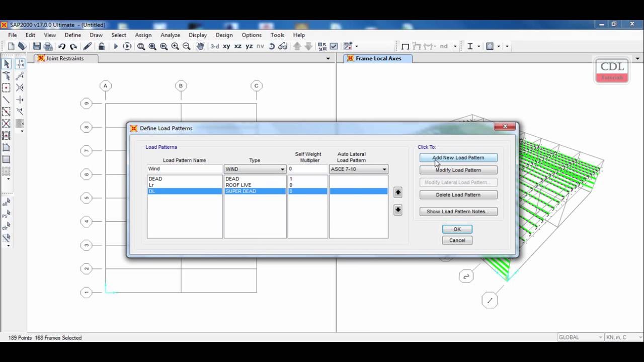The width and height of the screenshot is (644, 362).
Task: Open the Define menu
Action: point(73,35)
